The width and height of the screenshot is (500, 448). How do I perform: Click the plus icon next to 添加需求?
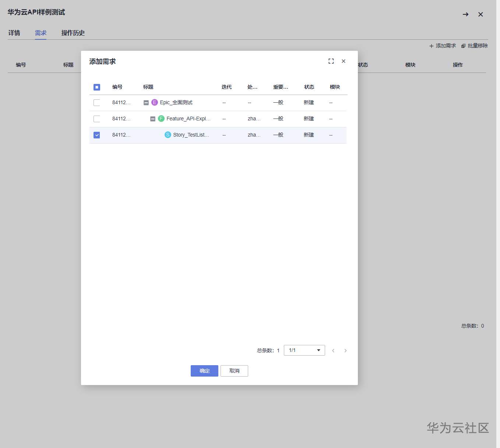(x=432, y=46)
